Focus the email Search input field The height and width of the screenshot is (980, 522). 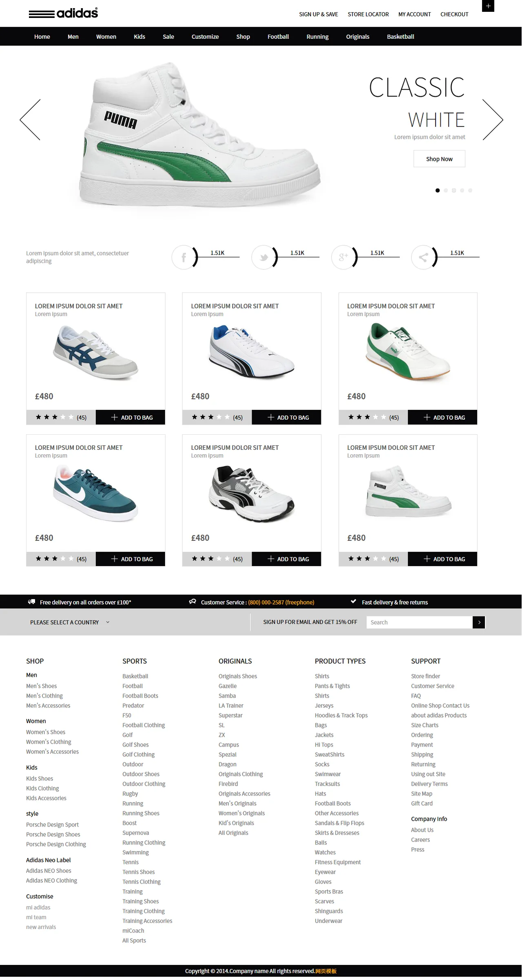point(420,622)
